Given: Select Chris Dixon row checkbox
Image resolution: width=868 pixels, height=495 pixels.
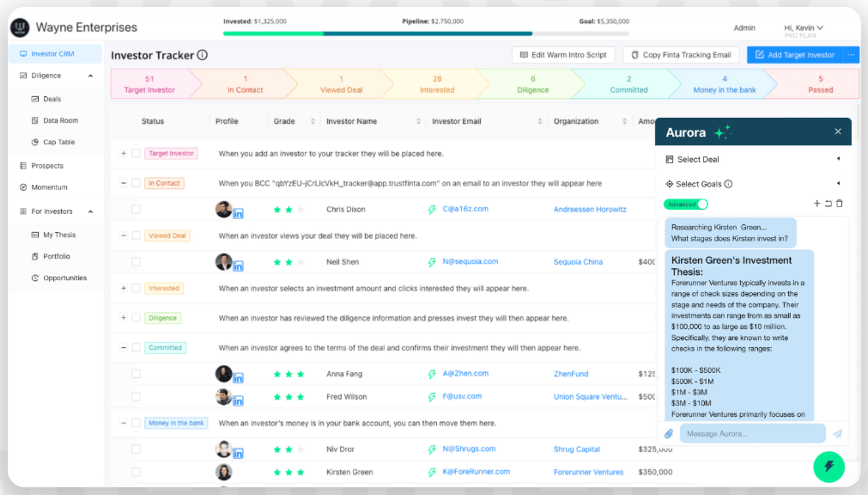Looking at the screenshot, I should point(137,210).
